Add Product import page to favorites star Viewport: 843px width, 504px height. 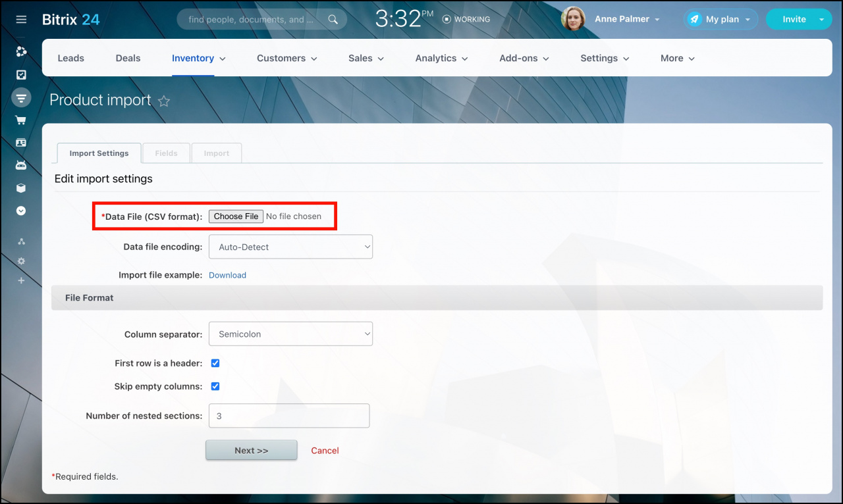click(x=164, y=101)
